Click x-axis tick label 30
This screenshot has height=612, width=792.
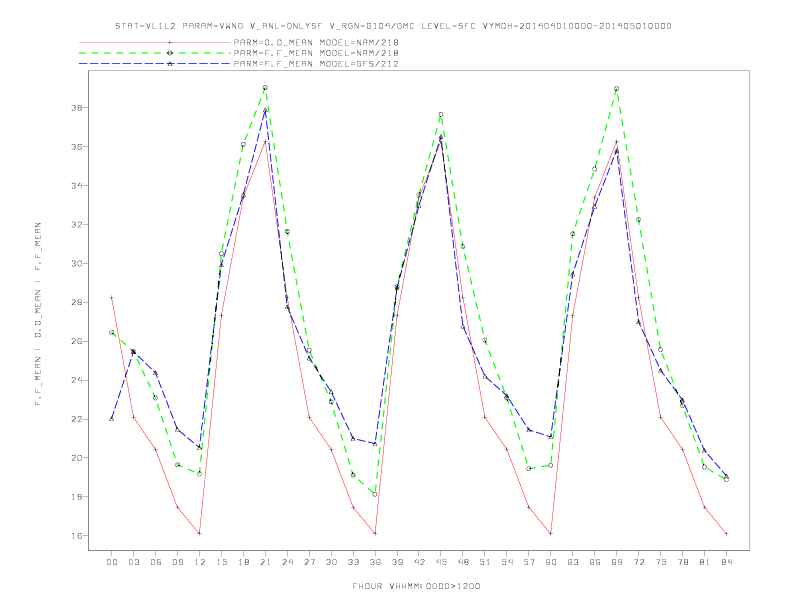click(331, 562)
